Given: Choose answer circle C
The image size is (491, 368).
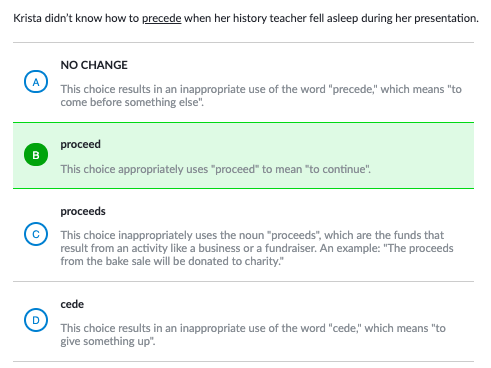Looking at the screenshot, I should pos(36,234).
